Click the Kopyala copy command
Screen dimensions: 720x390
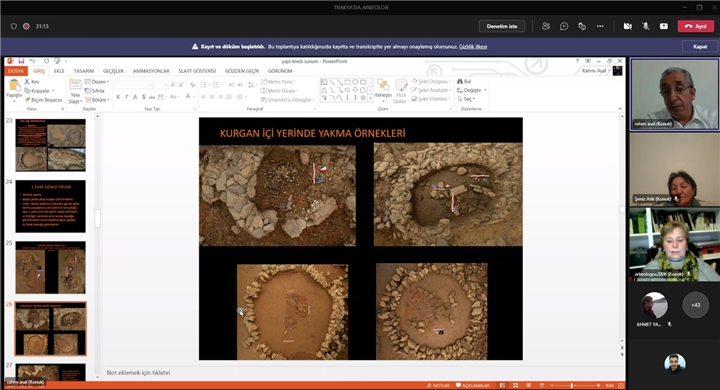pos(39,90)
